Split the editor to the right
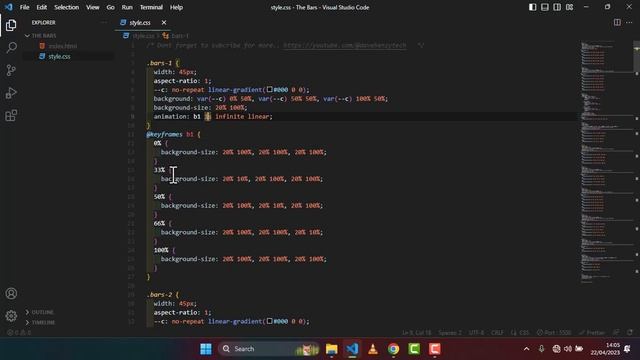The height and width of the screenshot is (360, 640). [x=617, y=22]
